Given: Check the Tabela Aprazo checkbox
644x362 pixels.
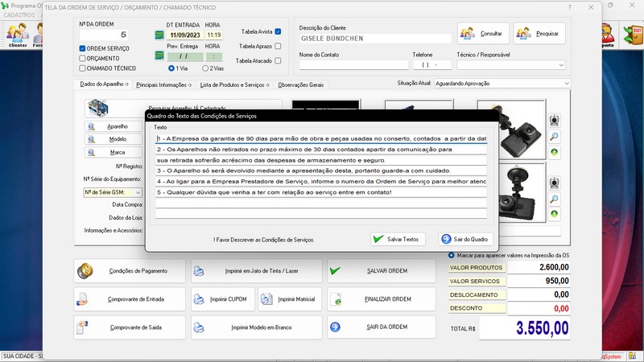Looking at the screenshot, I should (x=278, y=46).
